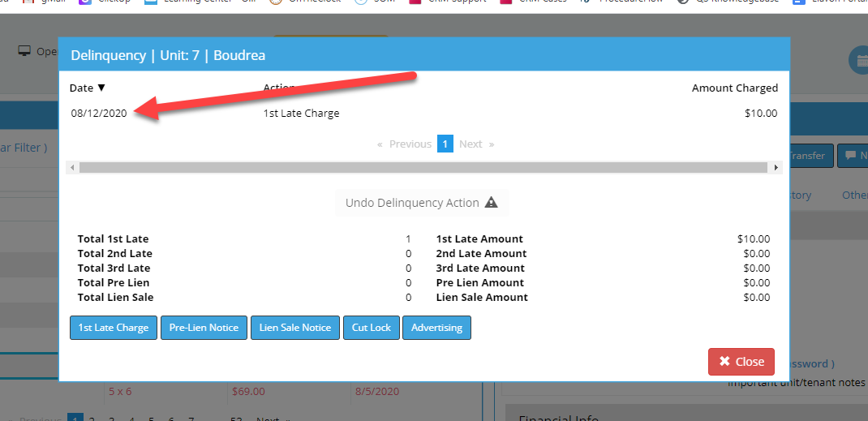Open the Other tab in background page
Viewport: 868px width, 421px height.
pos(855,195)
